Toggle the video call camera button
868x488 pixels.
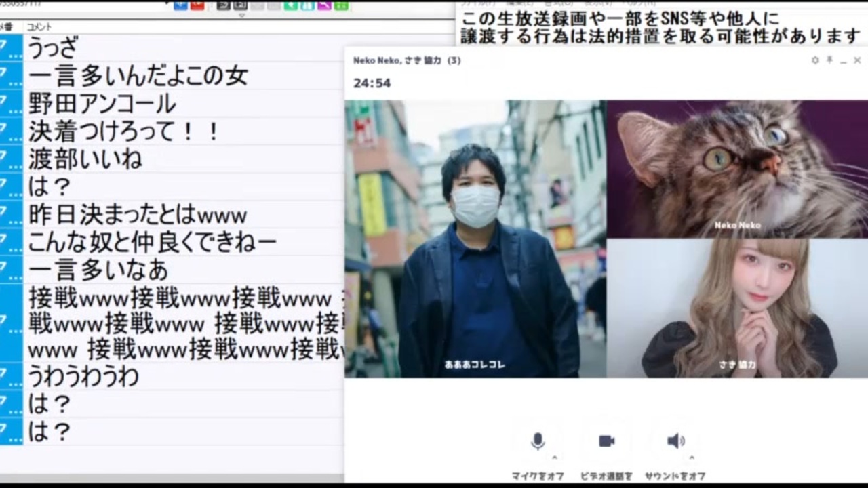(x=606, y=441)
